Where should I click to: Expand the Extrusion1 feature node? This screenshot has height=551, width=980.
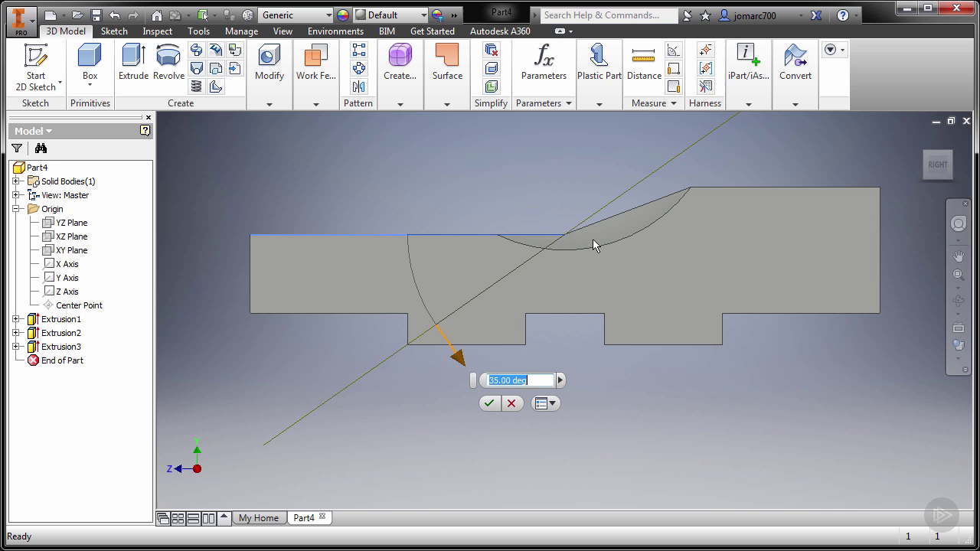pos(16,319)
